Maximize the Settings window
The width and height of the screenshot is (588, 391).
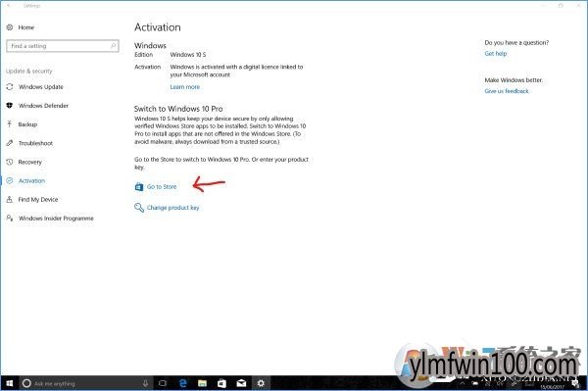pos(561,6)
